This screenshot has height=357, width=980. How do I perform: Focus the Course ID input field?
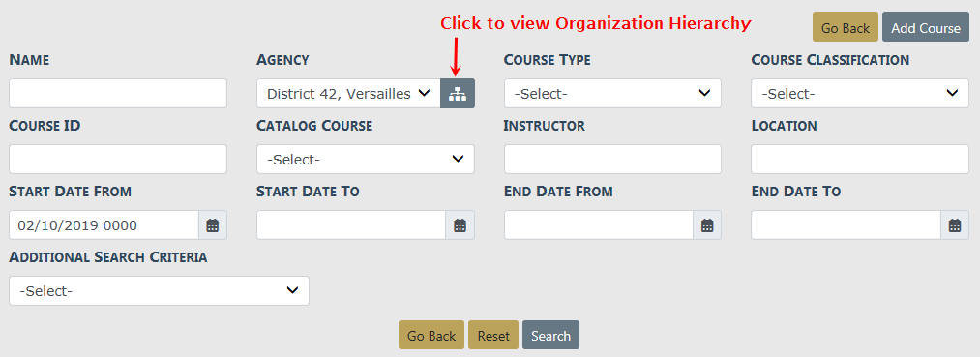click(x=118, y=160)
